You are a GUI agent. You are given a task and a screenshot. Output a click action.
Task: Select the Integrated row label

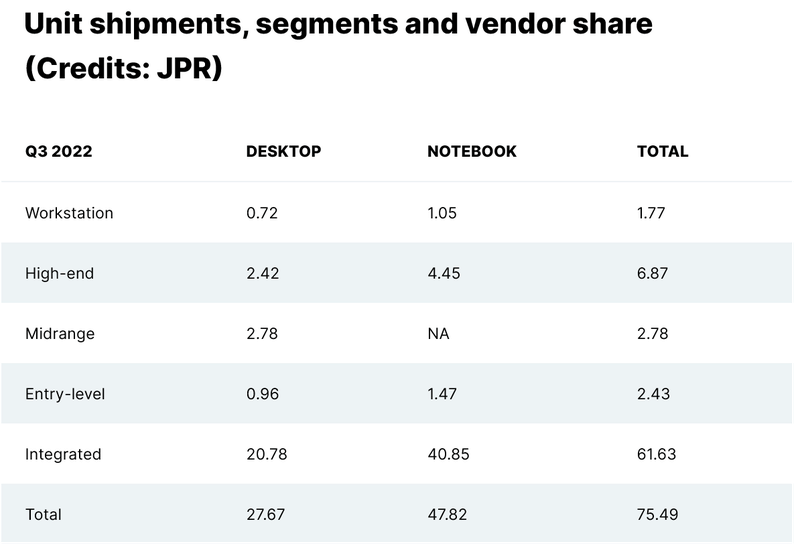click(x=63, y=454)
